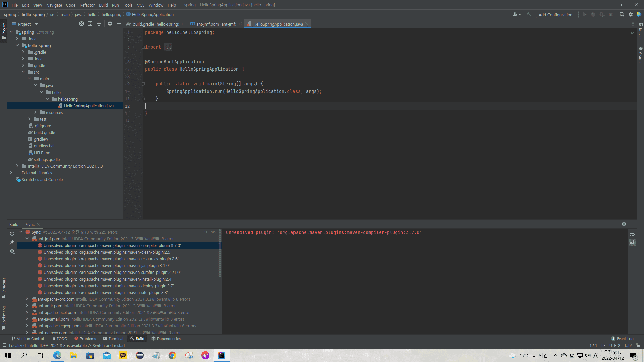Click the 12:1 line position indicator
Screen dimensions: 644x362
(x=593, y=345)
